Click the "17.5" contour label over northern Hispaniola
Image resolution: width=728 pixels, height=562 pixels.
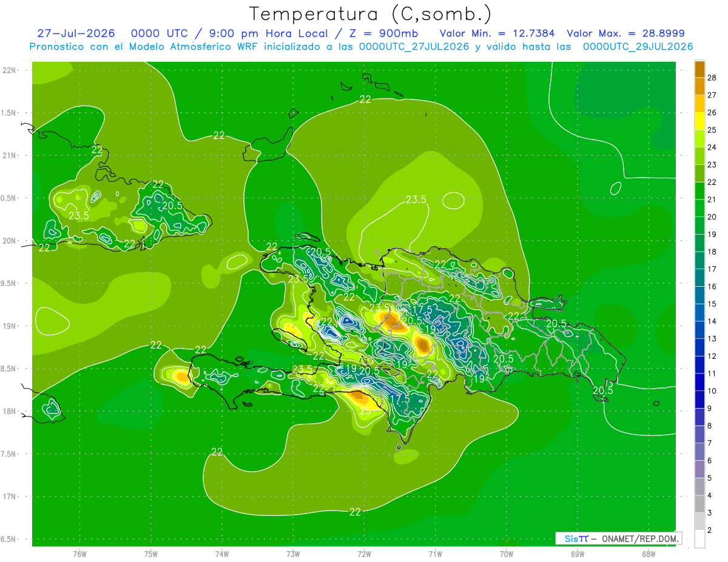tap(421, 309)
